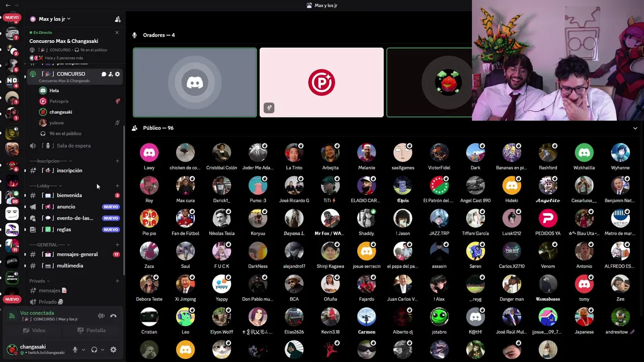Open noise suppression in voice connected panel

coord(101,316)
